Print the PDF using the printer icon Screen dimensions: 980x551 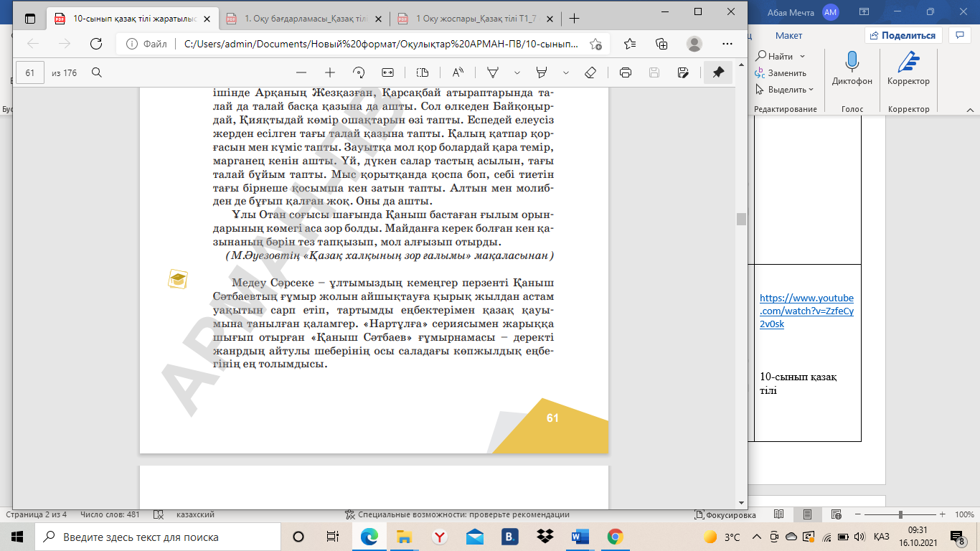pos(626,72)
